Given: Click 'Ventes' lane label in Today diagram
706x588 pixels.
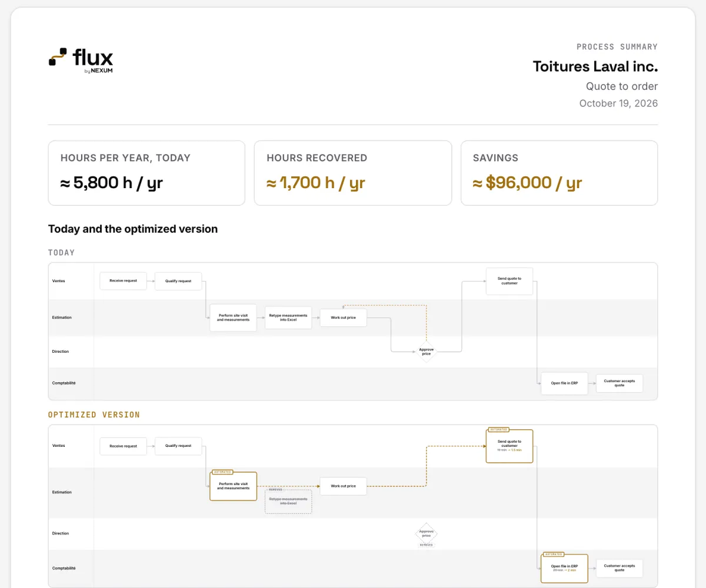Looking at the screenshot, I should click(58, 280).
